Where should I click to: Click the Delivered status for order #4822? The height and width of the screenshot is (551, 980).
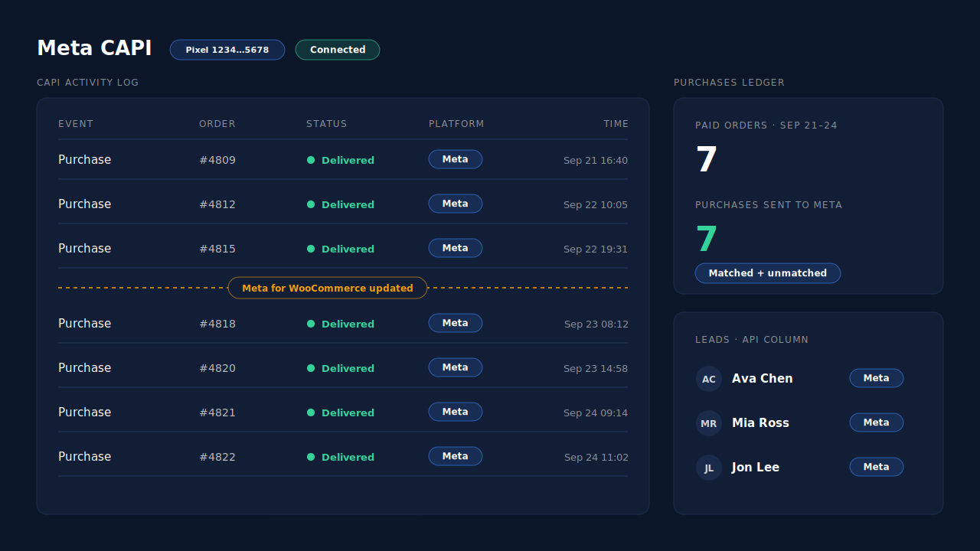[341, 457]
